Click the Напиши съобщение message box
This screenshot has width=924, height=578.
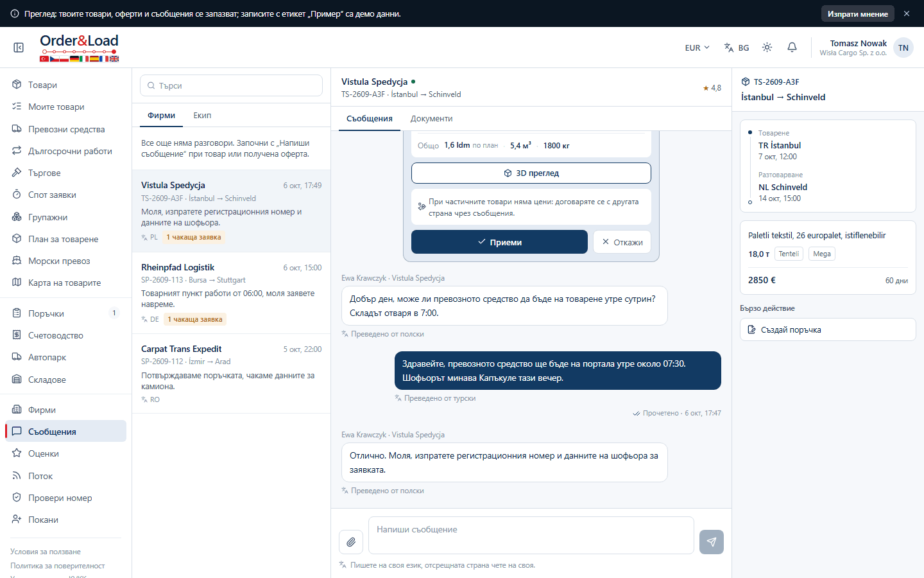pyautogui.click(x=531, y=535)
